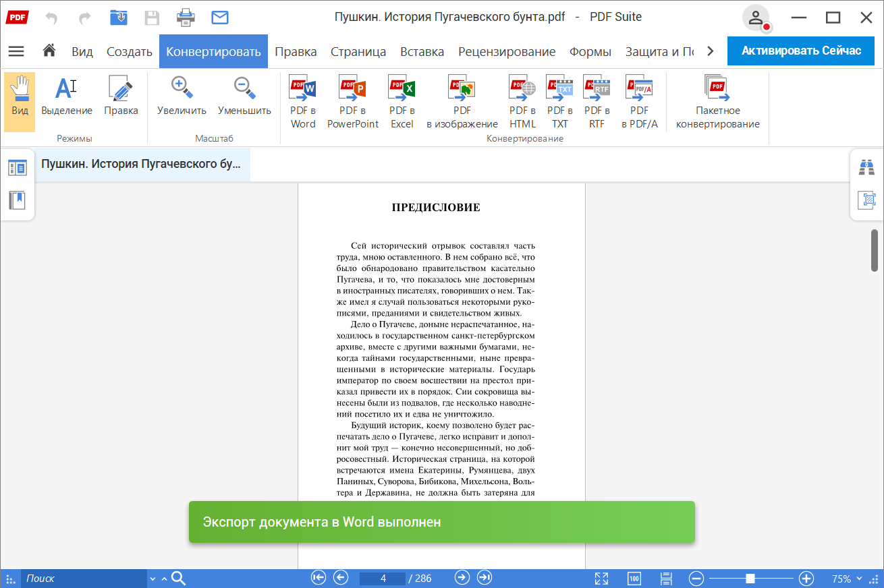Screen dimensions: 884x588
Task: Open the Формы ribbon tab
Action: pyautogui.click(x=590, y=51)
